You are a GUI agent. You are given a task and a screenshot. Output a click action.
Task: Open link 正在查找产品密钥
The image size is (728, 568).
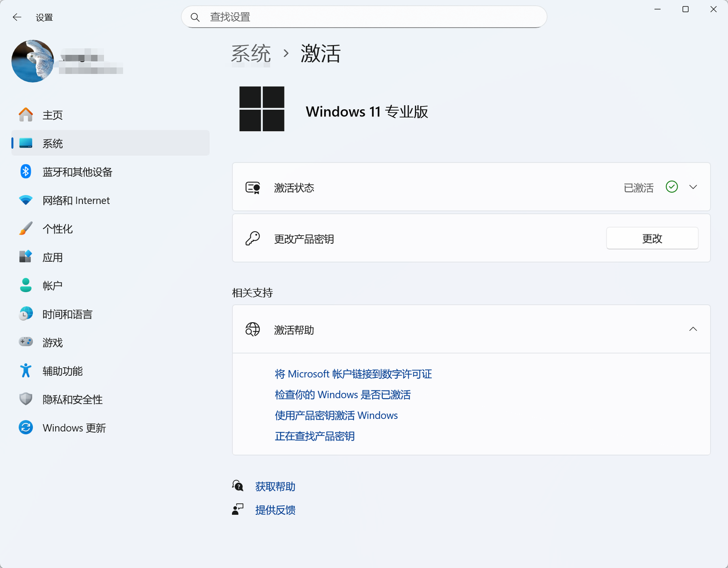pyautogui.click(x=314, y=436)
